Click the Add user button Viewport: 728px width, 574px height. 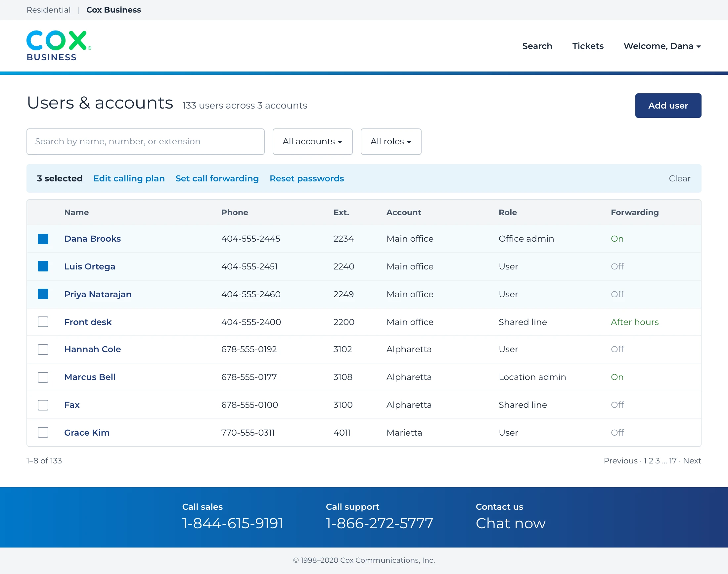[x=668, y=106]
